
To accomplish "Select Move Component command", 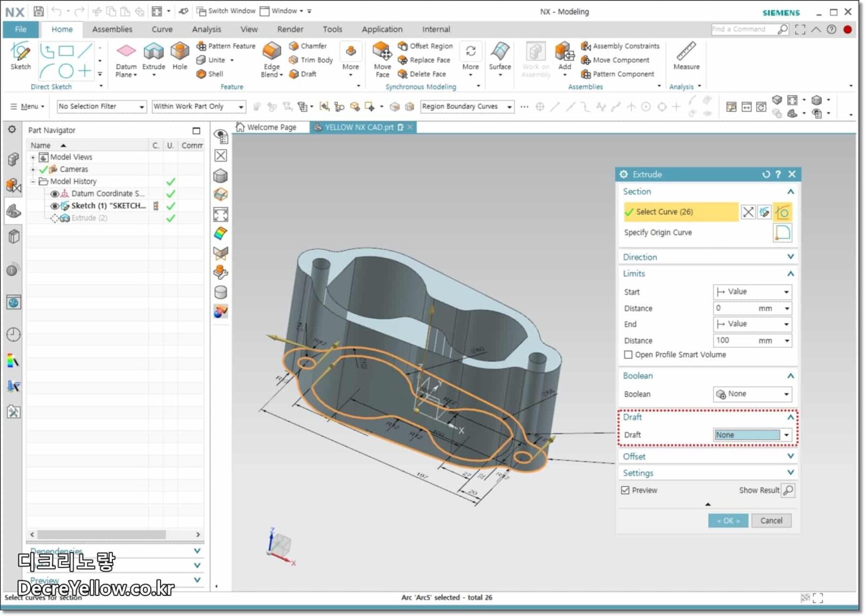I will [x=615, y=60].
